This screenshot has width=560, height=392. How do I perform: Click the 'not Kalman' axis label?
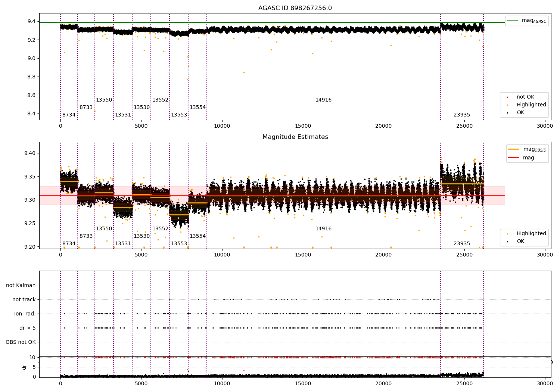point(21,286)
